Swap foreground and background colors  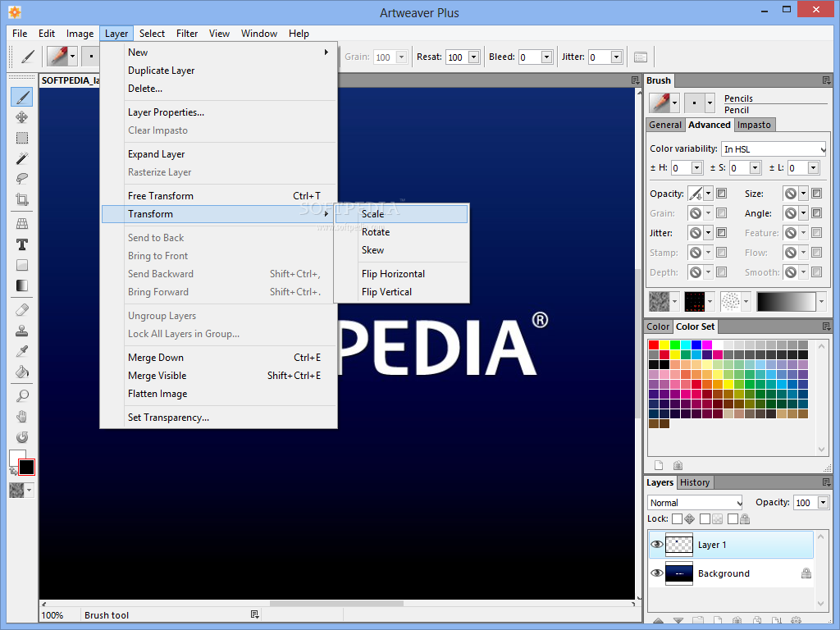tap(13, 471)
